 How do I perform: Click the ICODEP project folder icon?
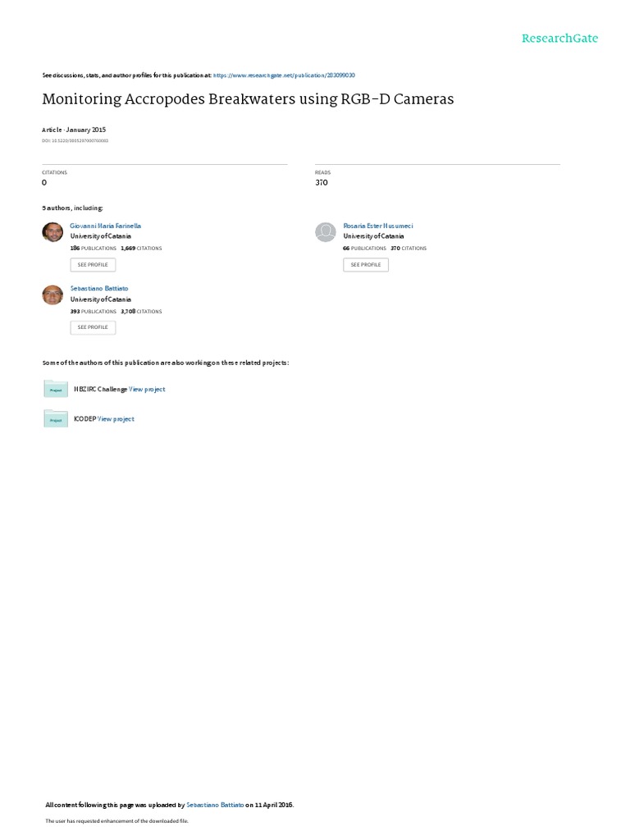56,419
